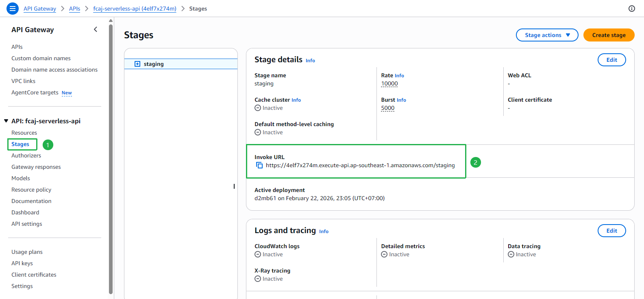Open Resources in the API navigation

point(24,133)
